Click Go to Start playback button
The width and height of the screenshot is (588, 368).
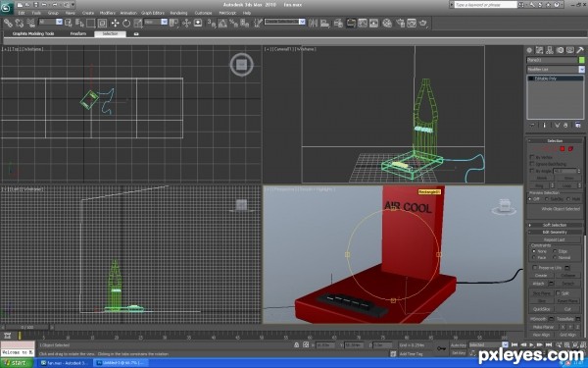click(x=514, y=344)
